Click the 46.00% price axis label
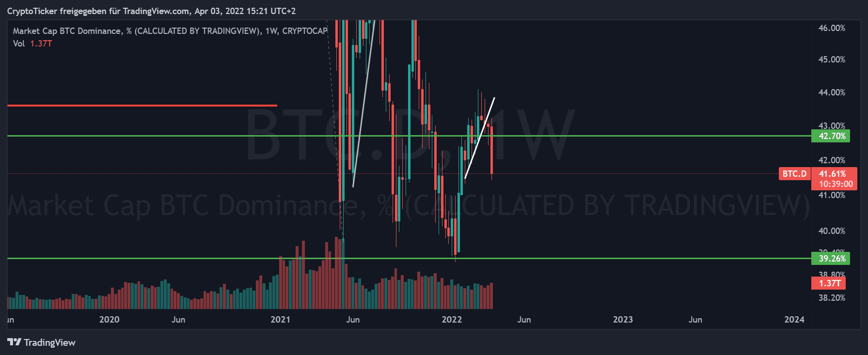The width and height of the screenshot is (868, 355). click(x=832, y=28)
